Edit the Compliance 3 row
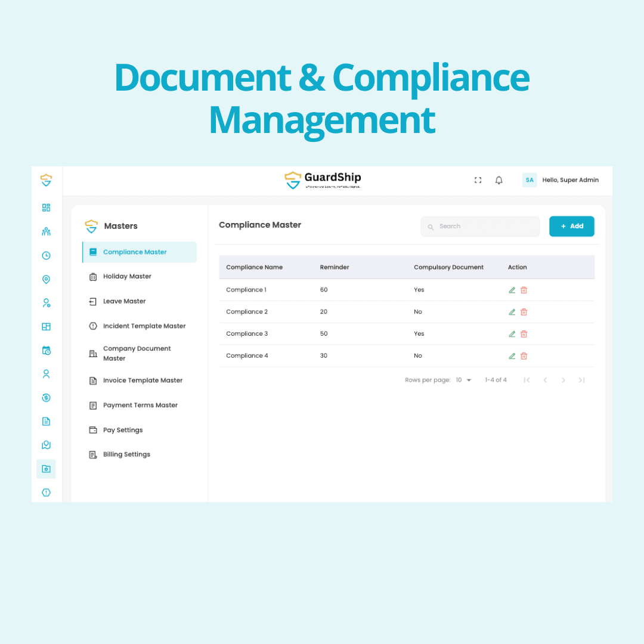Image resolution: width=644 pixels, height=644 pixels. (512, 334)
